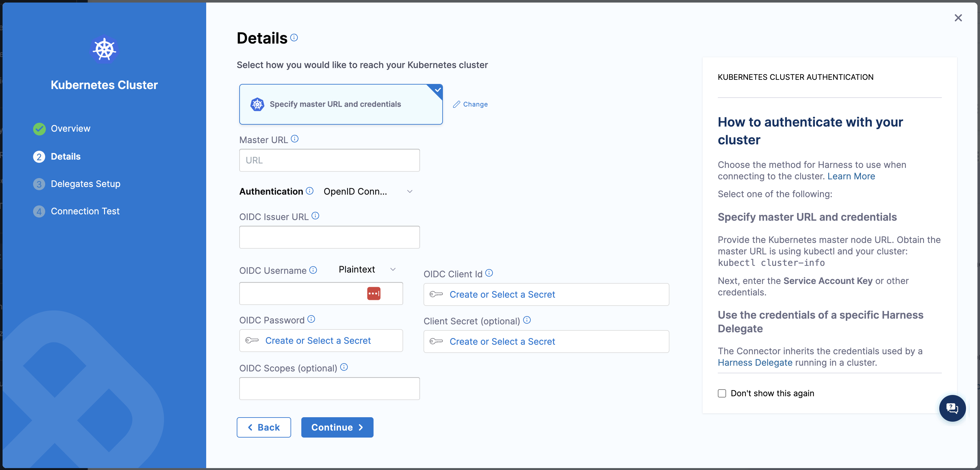Click the Master URL info icon

click(x=295, y=139)
